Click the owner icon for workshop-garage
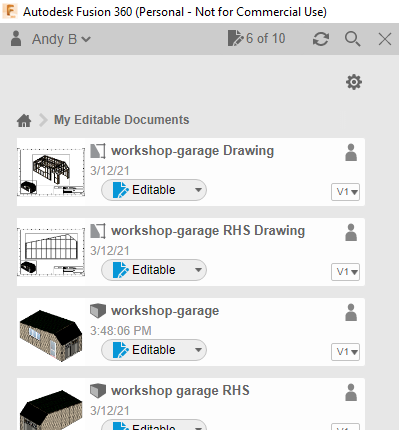This screenshot has width=399, height=430. click(x=351, y=312)
